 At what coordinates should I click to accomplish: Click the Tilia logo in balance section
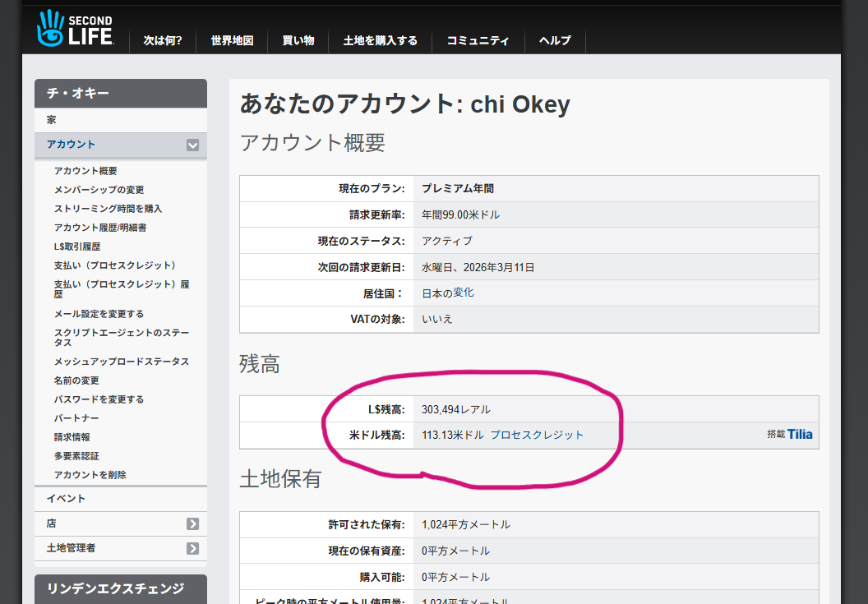[x=799, y=434]
